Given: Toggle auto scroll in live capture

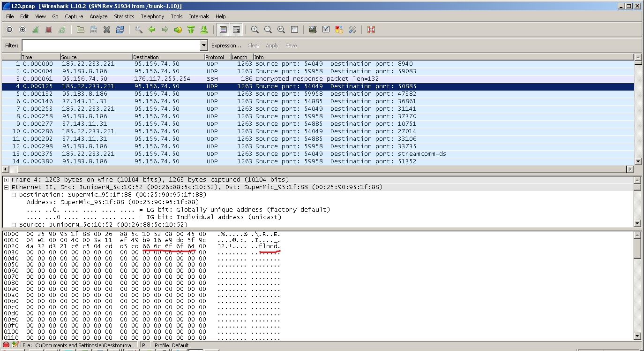Looking at the screenshot, I should [237, 30].
